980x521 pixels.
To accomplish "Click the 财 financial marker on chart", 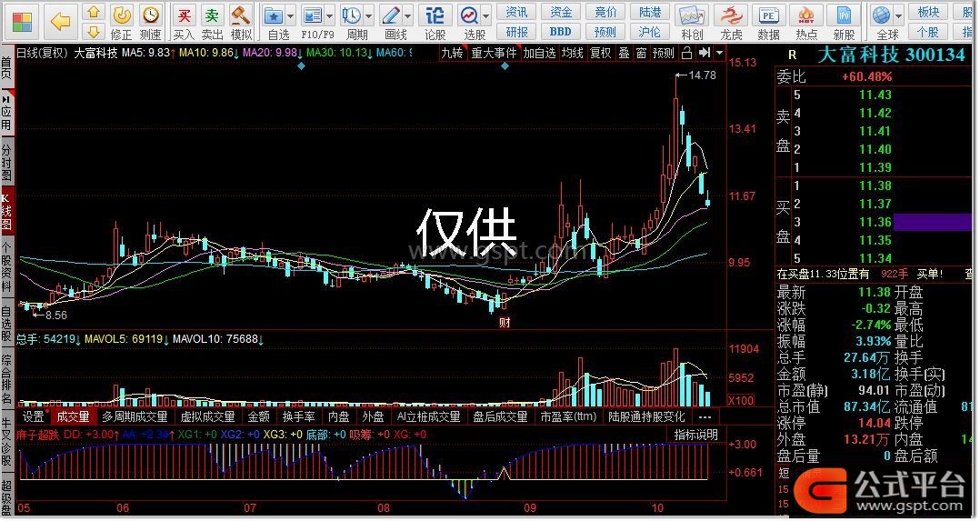I will [x=505, y=322].
